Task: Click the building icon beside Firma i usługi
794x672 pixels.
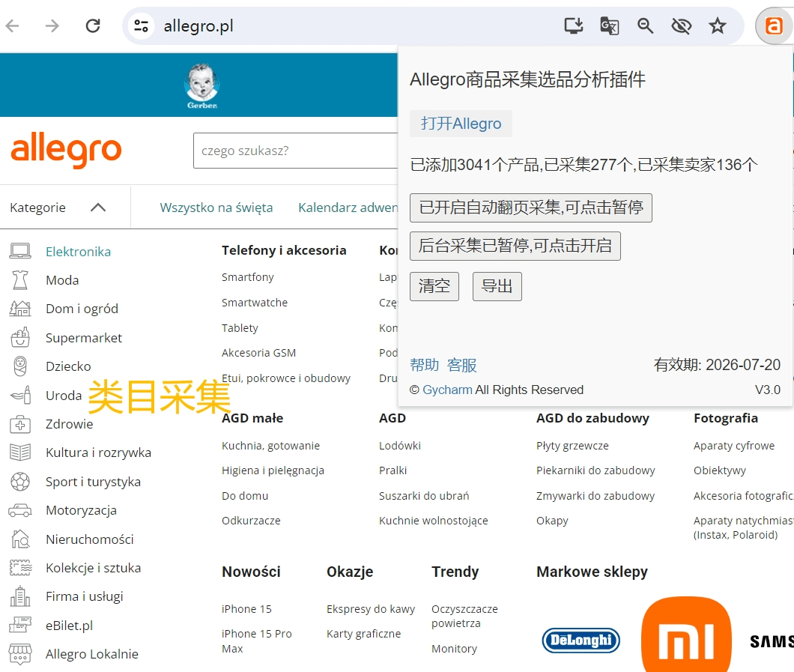Action: pos(20,596)
